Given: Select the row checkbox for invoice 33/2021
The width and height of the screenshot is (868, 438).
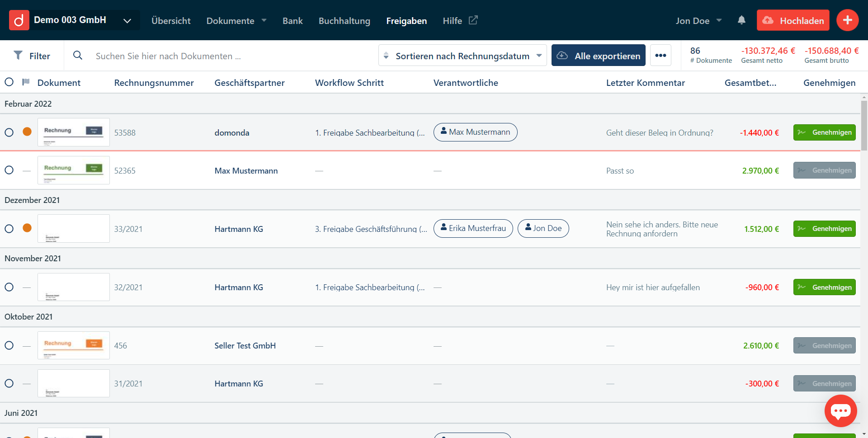Looking at the screenshot, I should point(9,229).
